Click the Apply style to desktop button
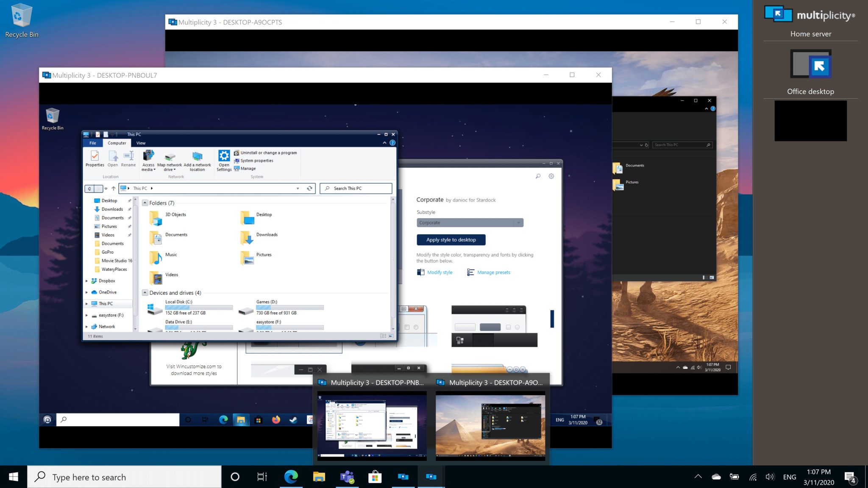Image resolution: width=868 pixels, height=488 pixels. tap(451, 240)
